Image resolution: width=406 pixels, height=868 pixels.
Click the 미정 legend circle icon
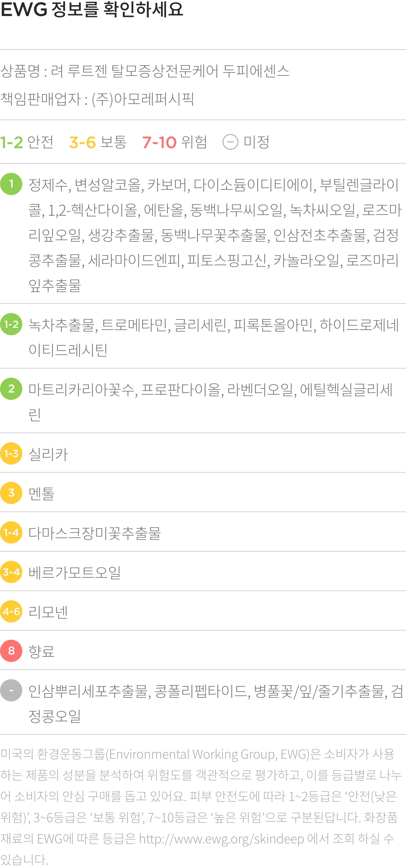click(230, 142)
